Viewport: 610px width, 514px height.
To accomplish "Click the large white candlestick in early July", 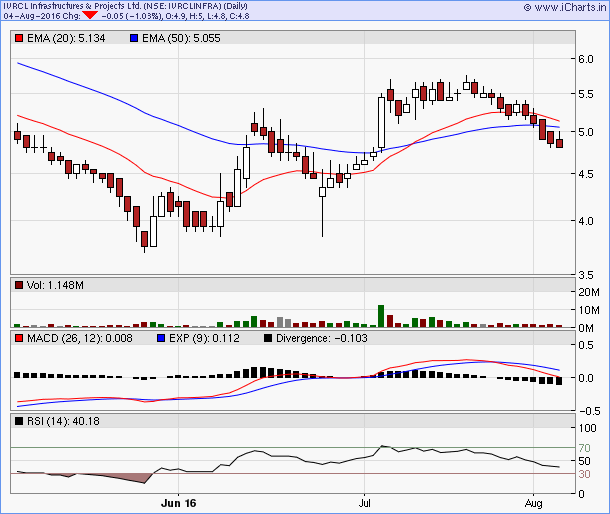I will [x=381, y=122].
